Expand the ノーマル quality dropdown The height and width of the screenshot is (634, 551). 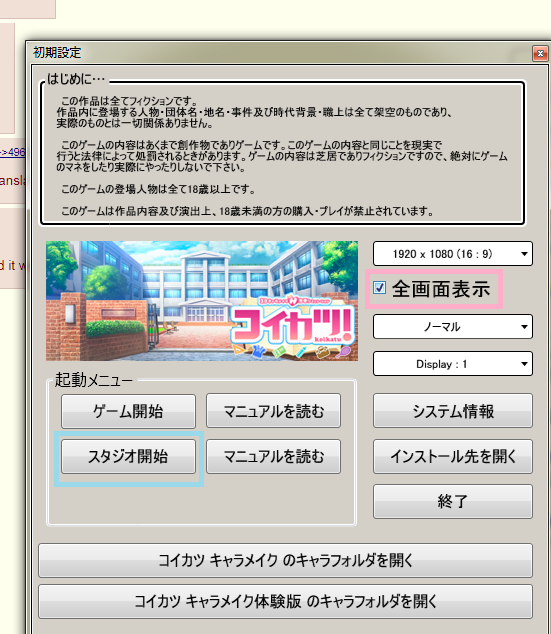[453, 326]
